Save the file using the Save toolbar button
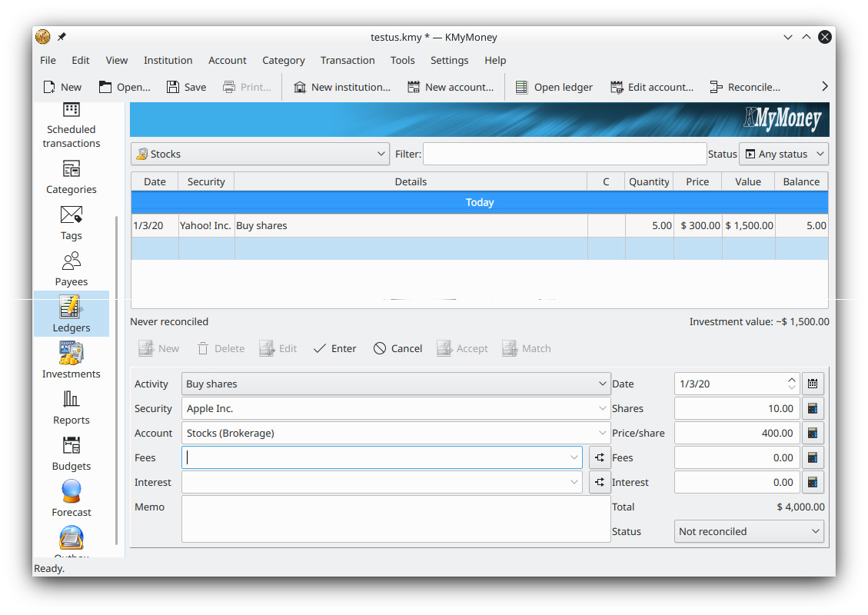Viewport: 868px width, 615px height. point(187,87)
